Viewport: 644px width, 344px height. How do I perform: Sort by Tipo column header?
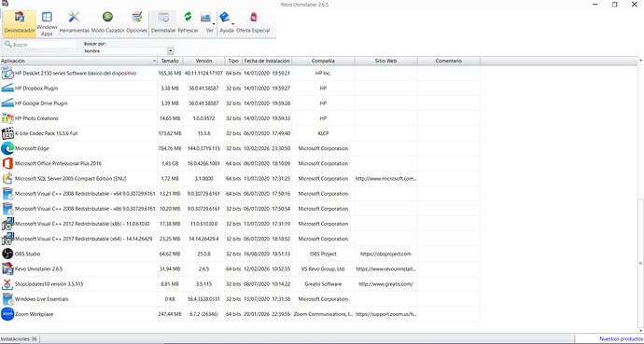[233, 61]
